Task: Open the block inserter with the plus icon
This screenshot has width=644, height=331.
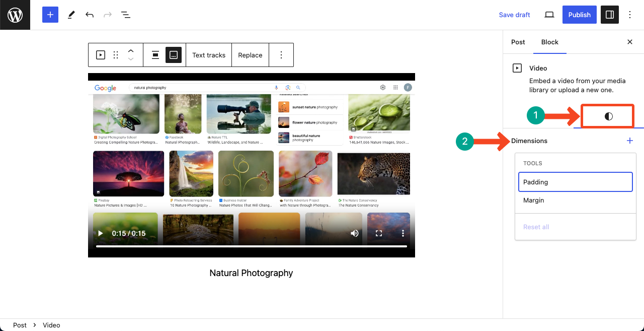Action: tap(50, 15)
